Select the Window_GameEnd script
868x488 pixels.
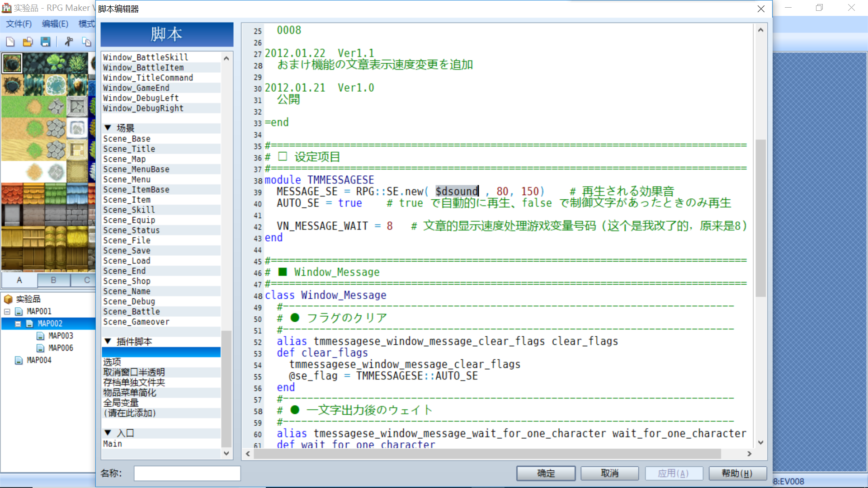point(161,88)
